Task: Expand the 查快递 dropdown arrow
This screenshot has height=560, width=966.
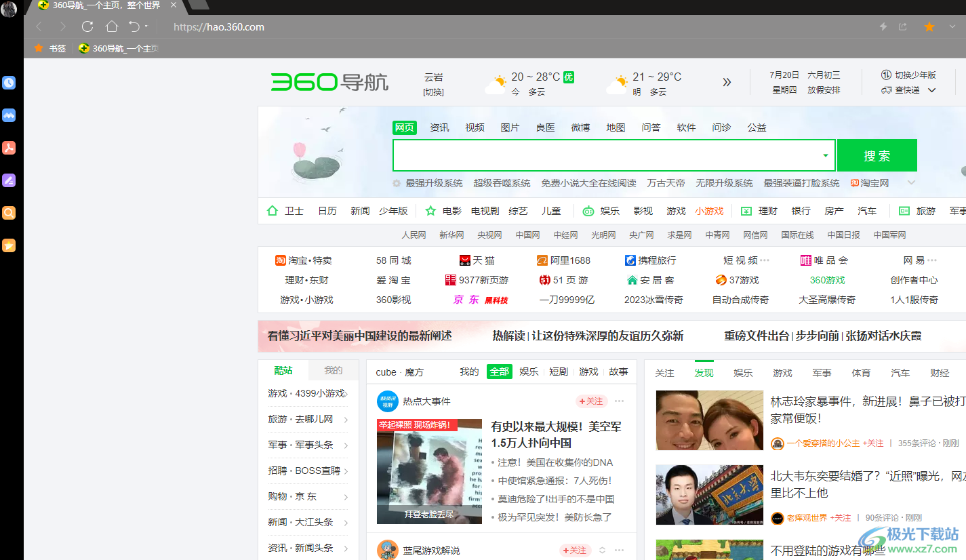Action: coord(931,90)
